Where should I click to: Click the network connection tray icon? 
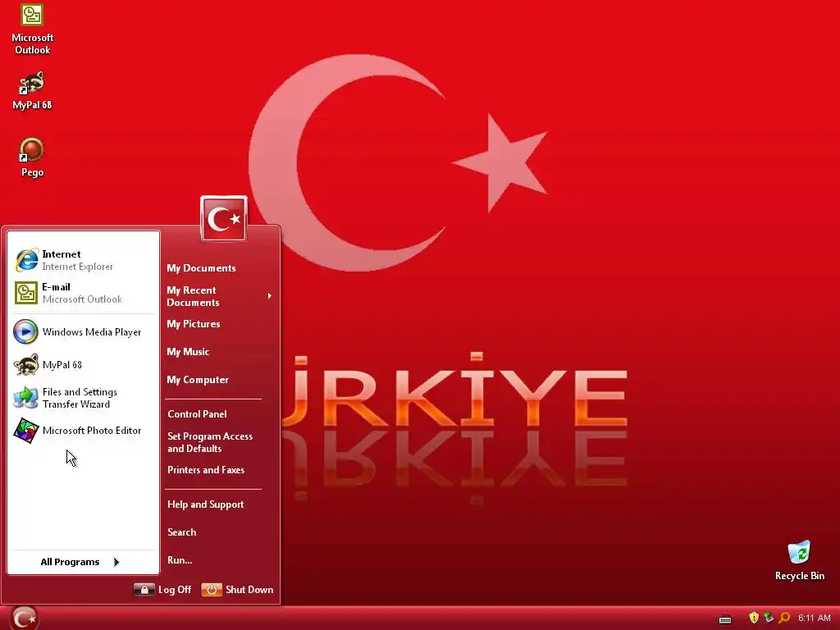(769, 618)
